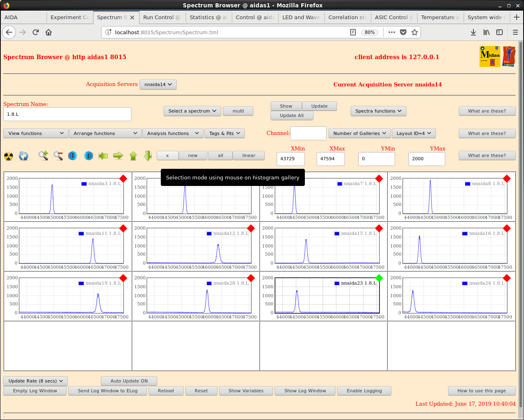
Task: Expand the Analysis functions dropdown
Action: (x=173, y=133)
